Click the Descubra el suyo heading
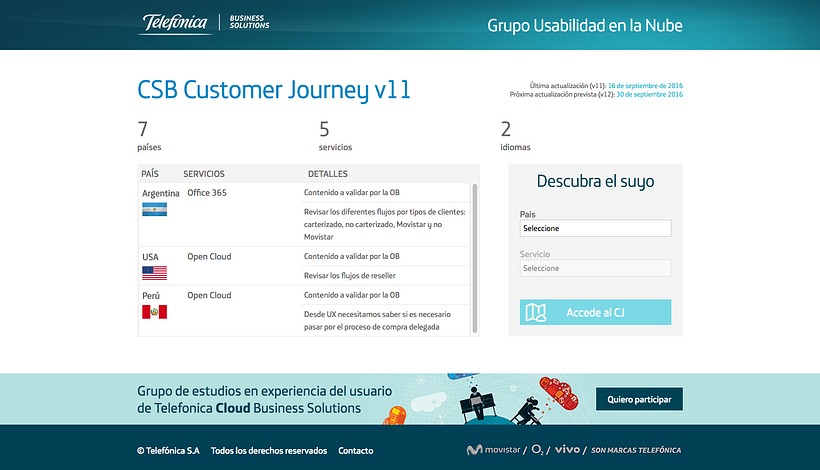 (x=595, y=181)
